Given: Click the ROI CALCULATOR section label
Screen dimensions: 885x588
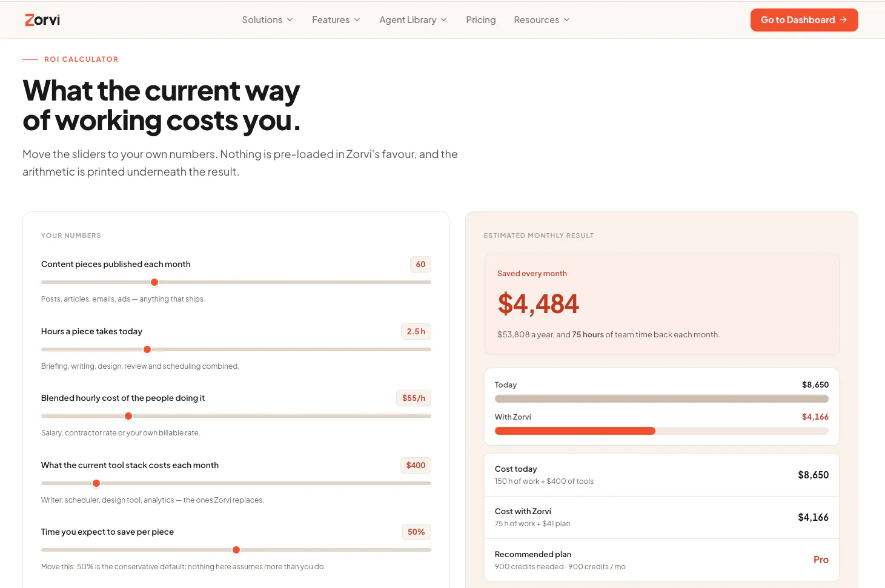Looking at the screenshot, I should (x=81, y=59).
